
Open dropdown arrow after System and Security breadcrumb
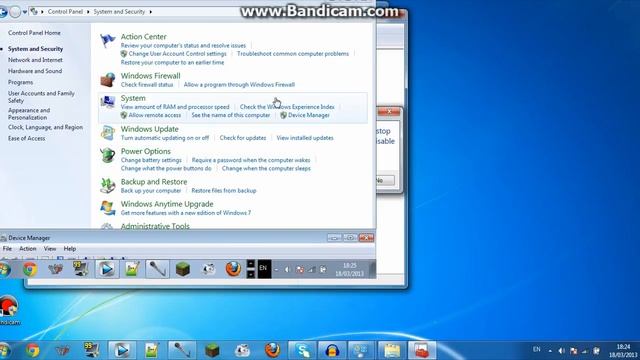tap(151, 12)
